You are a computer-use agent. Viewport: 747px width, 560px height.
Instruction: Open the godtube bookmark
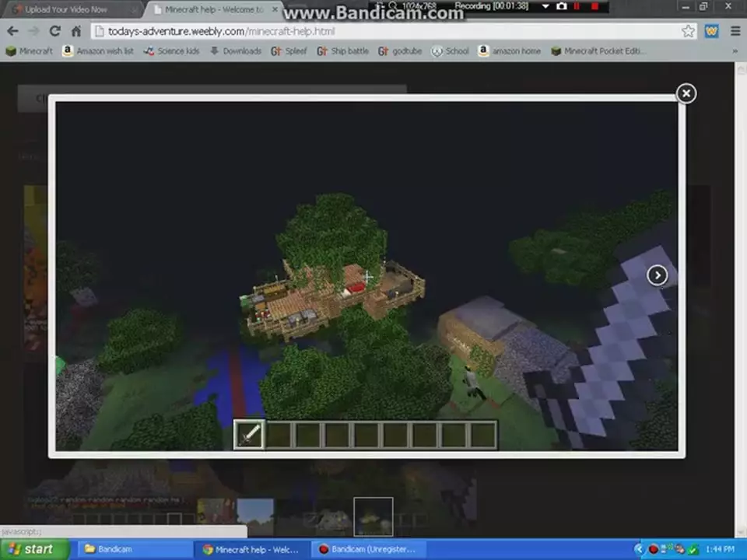[400, 51]
